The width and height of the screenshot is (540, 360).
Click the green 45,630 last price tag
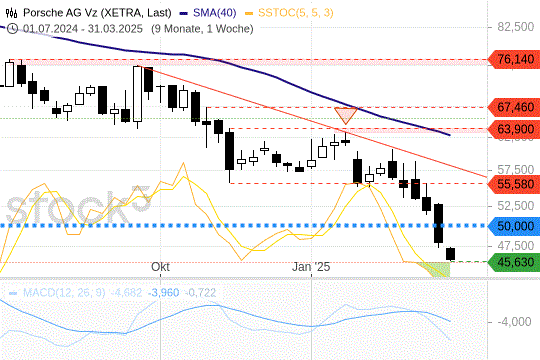point(514,262)
